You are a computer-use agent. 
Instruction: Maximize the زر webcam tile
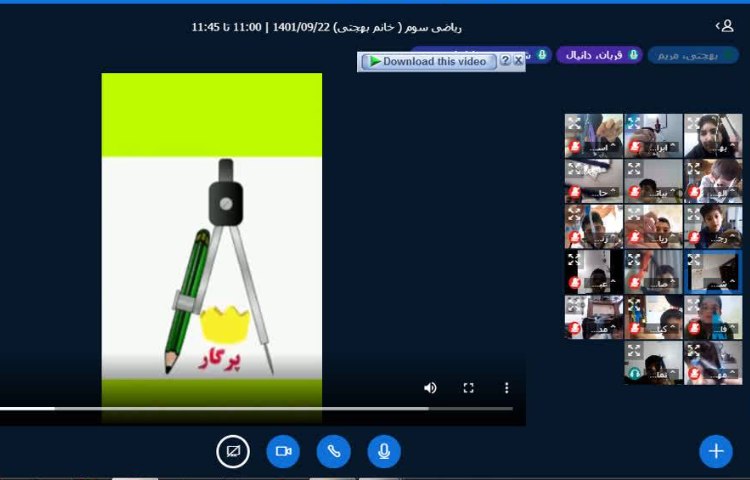[574, 214]
